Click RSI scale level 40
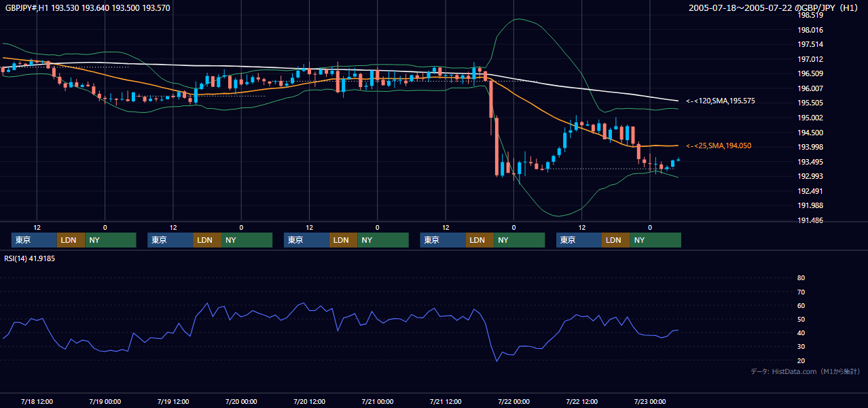The height and width of the screenshot is (408, 868). (801, 333)
